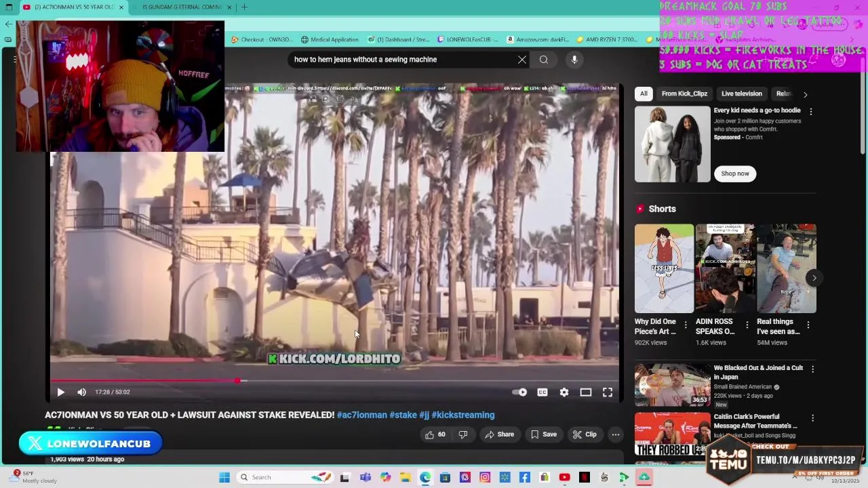Open menu for Caitlin Clark video
This screenshot has width=868, height=488.
(x=812, y=418)
